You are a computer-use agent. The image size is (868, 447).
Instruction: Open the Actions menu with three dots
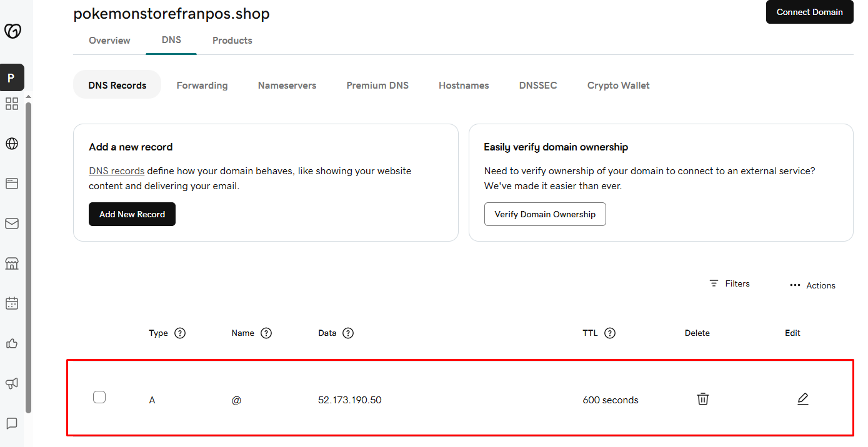[812, 285]
